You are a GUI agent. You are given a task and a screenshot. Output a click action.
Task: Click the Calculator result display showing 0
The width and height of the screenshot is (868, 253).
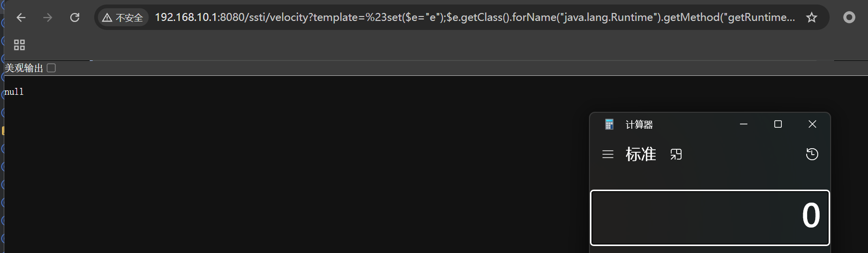[710, 217]
